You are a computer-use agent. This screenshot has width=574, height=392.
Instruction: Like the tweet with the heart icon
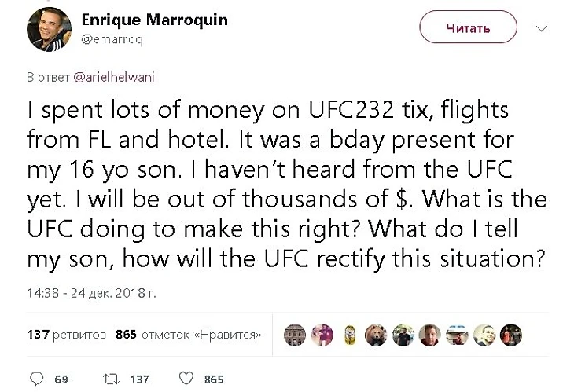tap(186, 378)
